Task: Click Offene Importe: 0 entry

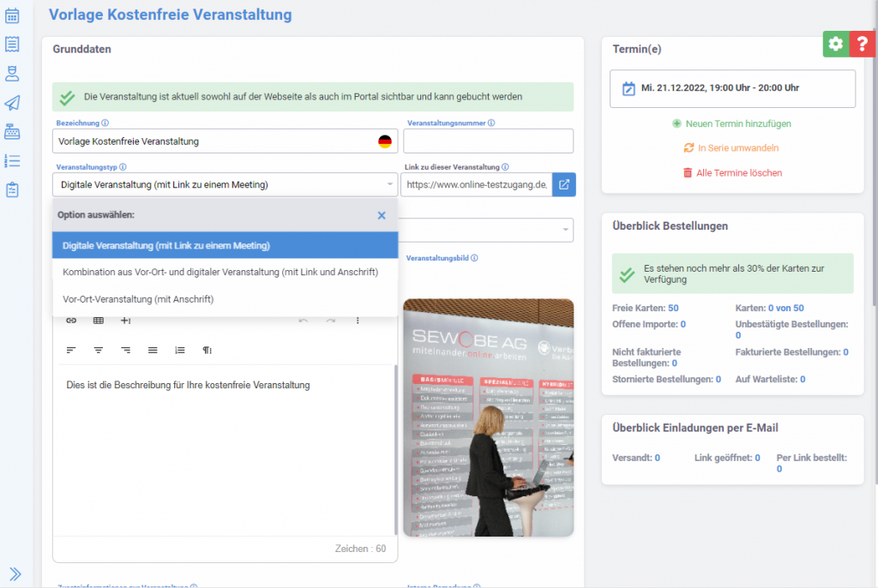Action: pyautogui.click(x=649, y=324)
